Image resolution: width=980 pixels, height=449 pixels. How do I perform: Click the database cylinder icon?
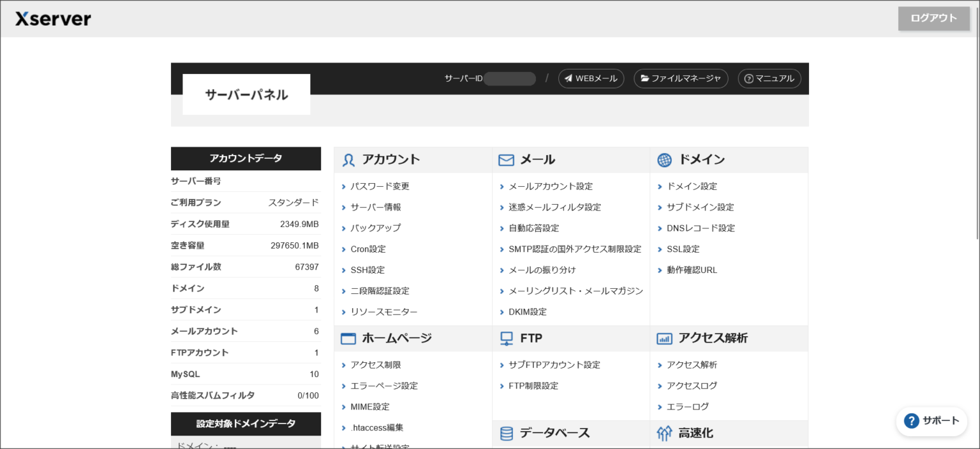pos(506,434)
